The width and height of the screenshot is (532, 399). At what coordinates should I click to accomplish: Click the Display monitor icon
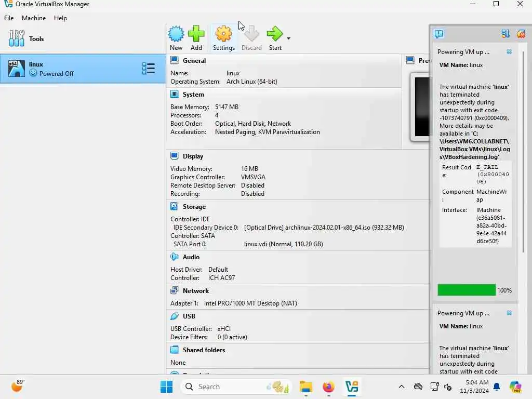175,156
